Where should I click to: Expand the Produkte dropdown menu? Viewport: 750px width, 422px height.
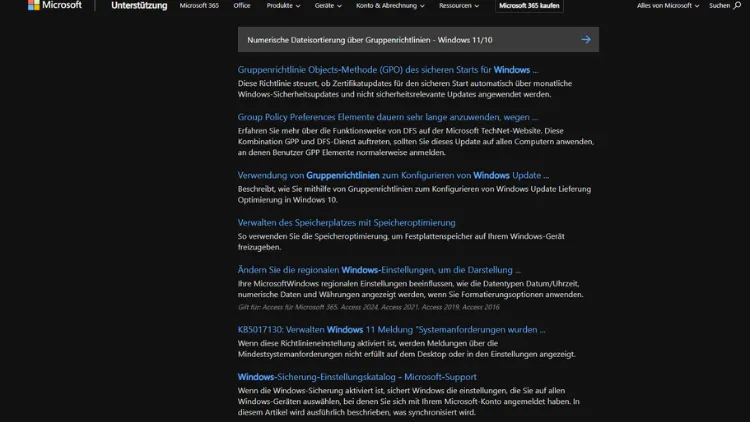(283, 6)
